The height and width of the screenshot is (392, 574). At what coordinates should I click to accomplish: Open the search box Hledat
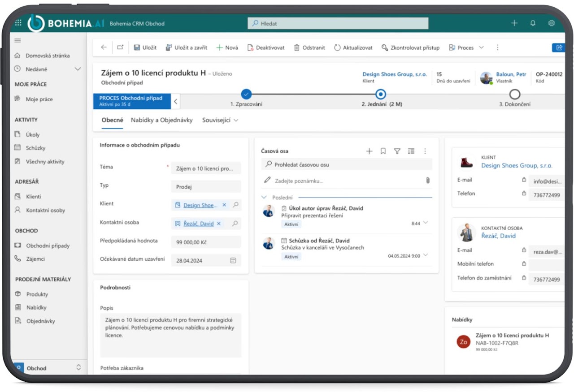tap(338, 23)
